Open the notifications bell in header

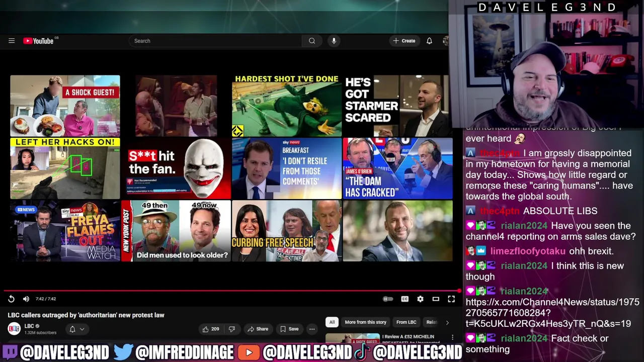[429, 41]
